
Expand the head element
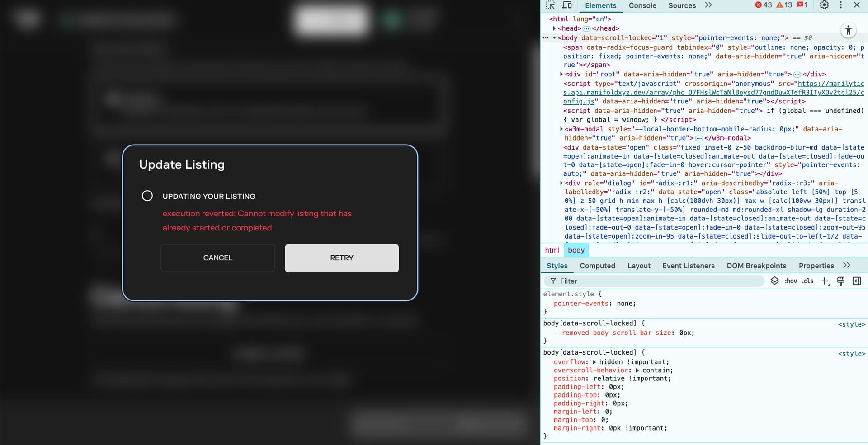pos(554,28)
